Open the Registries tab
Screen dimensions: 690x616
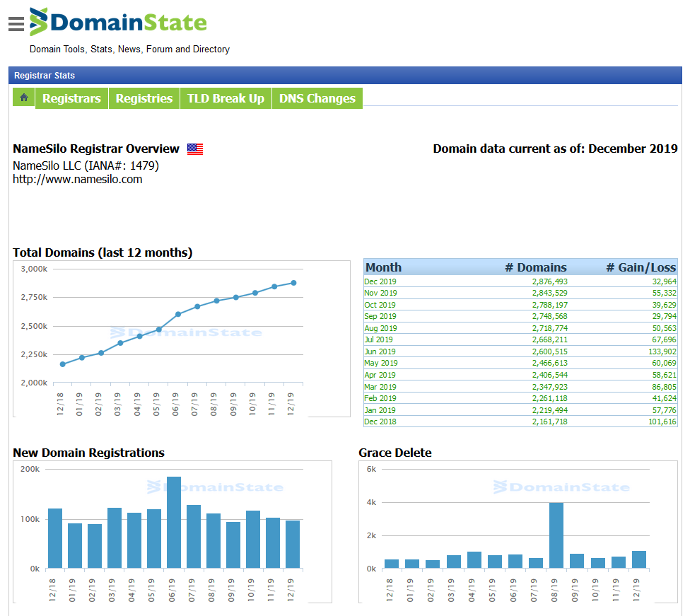point(144,98)
